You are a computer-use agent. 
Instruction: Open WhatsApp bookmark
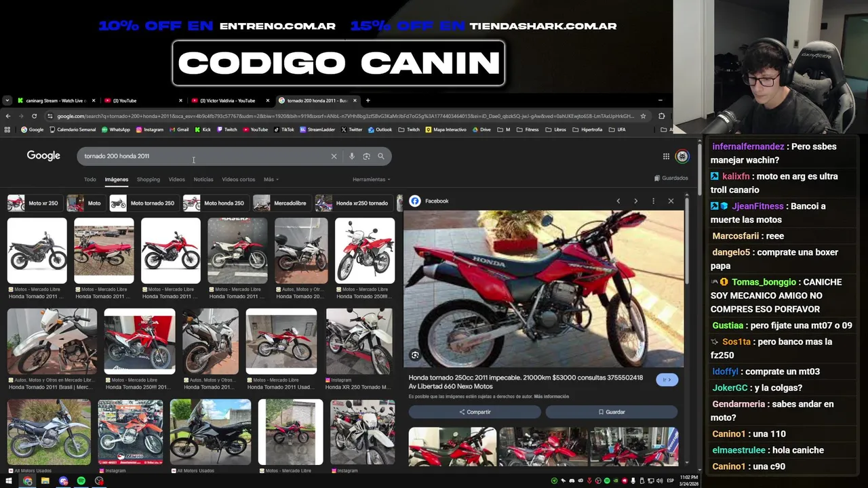(115, 129)
